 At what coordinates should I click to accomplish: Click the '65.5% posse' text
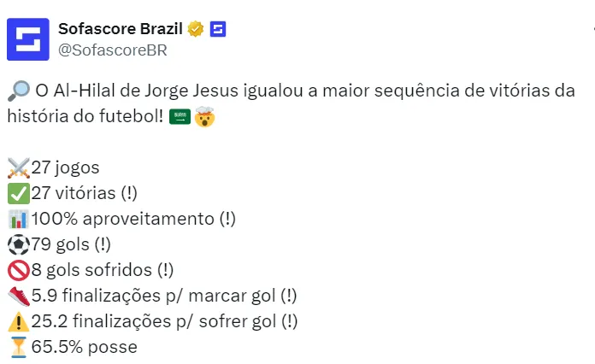click(x=84, y=347)
